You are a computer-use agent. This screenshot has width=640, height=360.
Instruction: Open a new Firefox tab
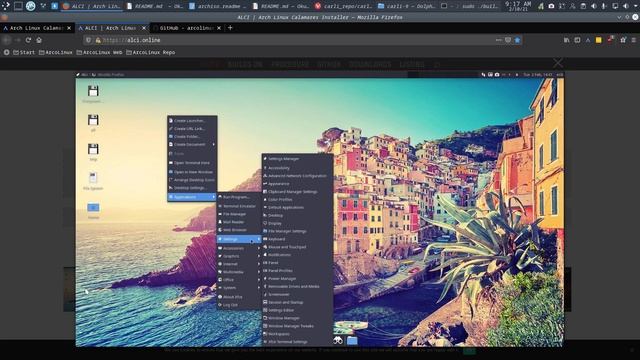pyautogui.click(x=230, y=28)
